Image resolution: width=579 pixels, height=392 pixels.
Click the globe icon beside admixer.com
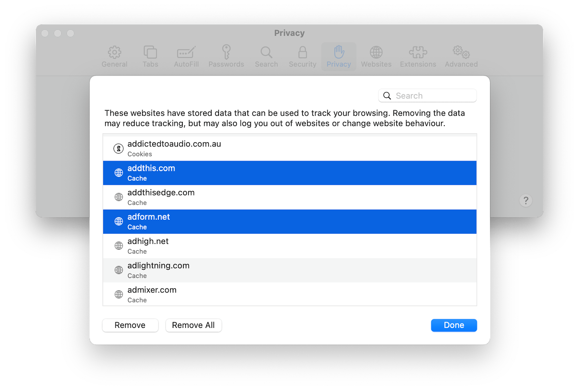pyautogui.click(x=119, y=294)
